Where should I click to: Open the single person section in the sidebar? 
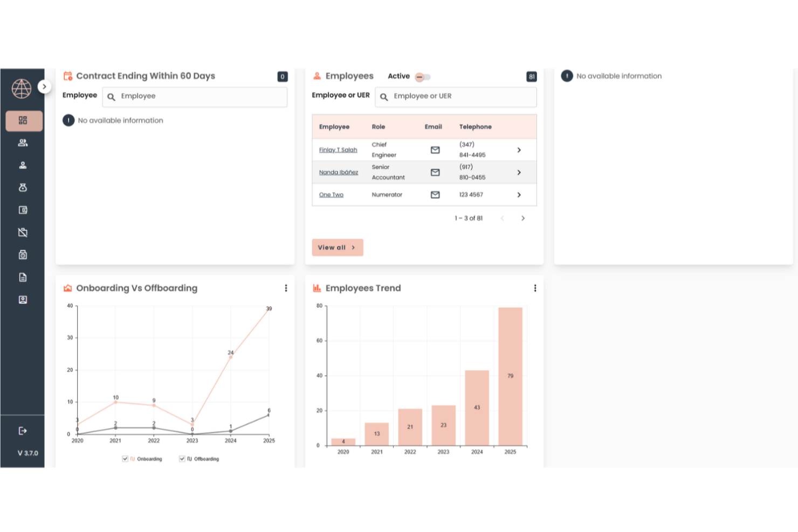pos(23,165)
